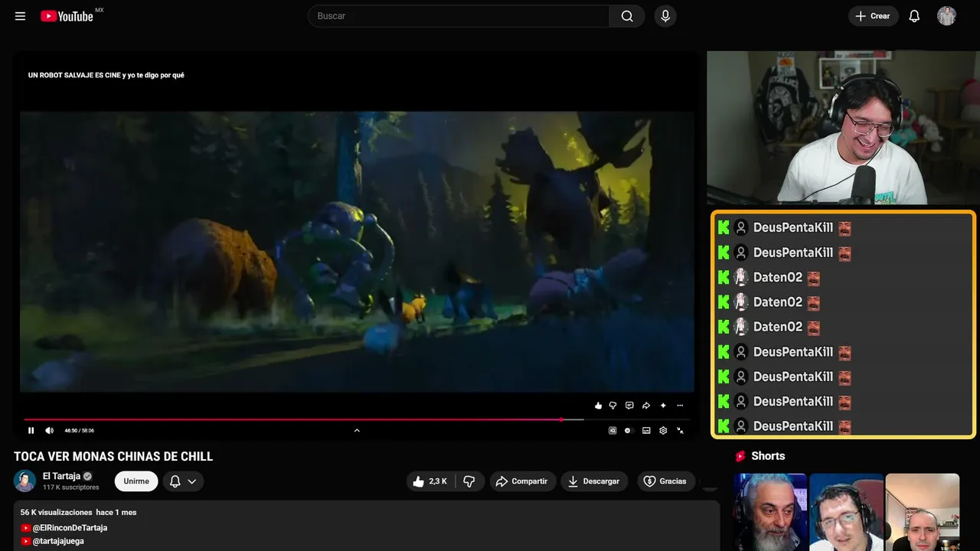The image size is (980, 551).
Task: Click the Unirme join button
Action: click(136, 481)
